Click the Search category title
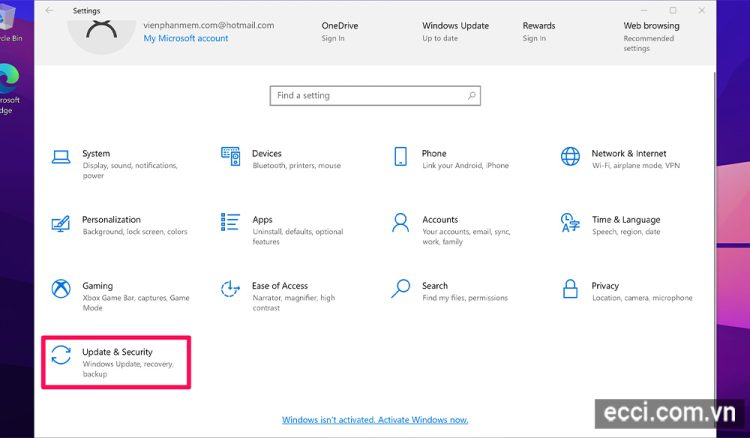750x438 pixels. (x=435, y=285)
